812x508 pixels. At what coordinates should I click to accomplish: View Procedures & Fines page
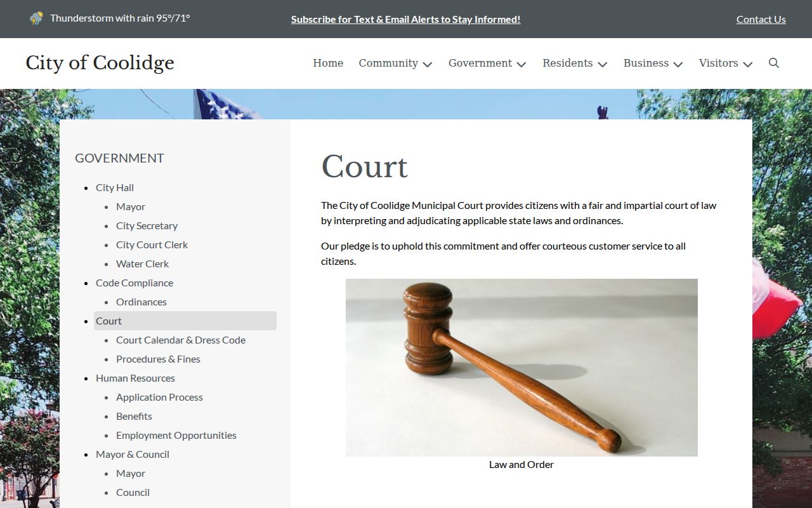point(158,359)
